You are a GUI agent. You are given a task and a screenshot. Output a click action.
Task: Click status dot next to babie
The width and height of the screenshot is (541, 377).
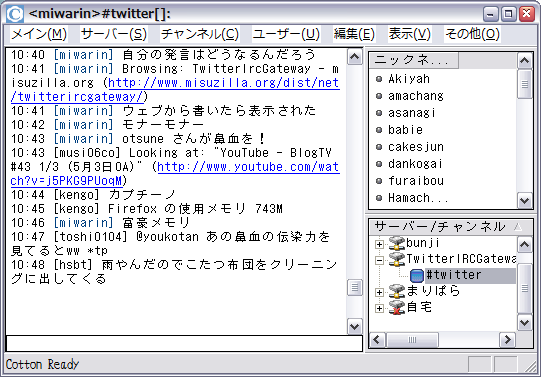[x=379, y=130]
